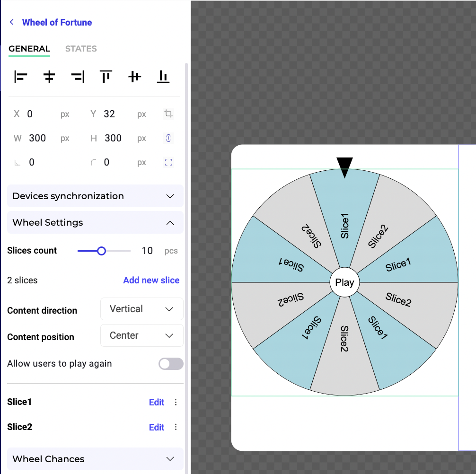The image size is (476, 474).
Task: Toggle the aspect ratio lock icon
Action: click(168, 138)
